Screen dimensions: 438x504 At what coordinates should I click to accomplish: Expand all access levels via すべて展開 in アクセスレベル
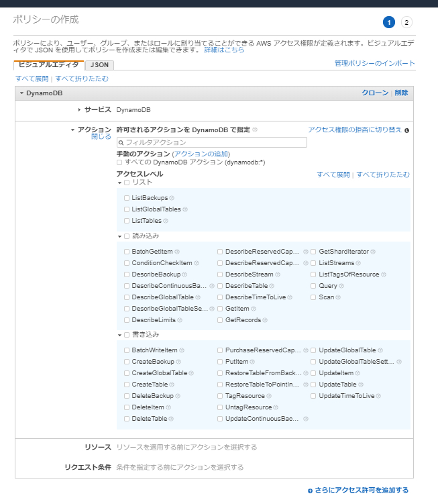pyautogui.click(x=333, y=175)
